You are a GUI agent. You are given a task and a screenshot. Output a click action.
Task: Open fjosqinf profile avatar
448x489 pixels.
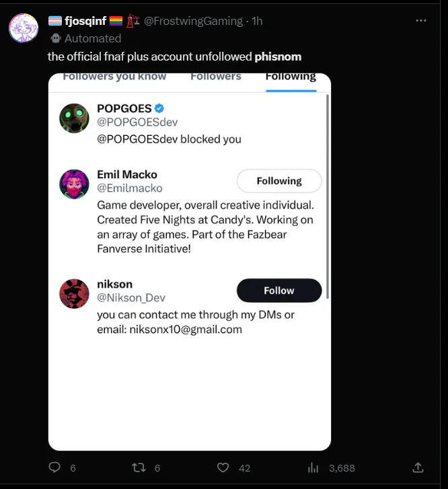tap(23, 28)
